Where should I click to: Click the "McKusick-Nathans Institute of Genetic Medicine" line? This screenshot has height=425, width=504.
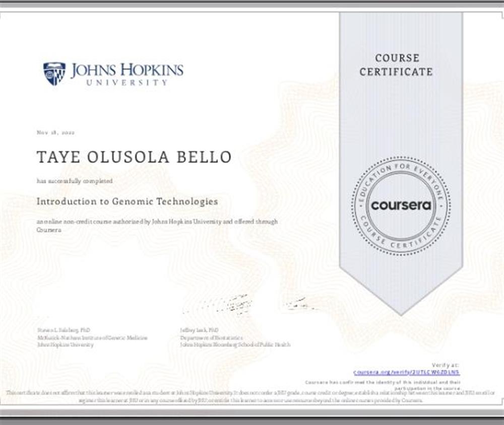[x=93, y=337]
